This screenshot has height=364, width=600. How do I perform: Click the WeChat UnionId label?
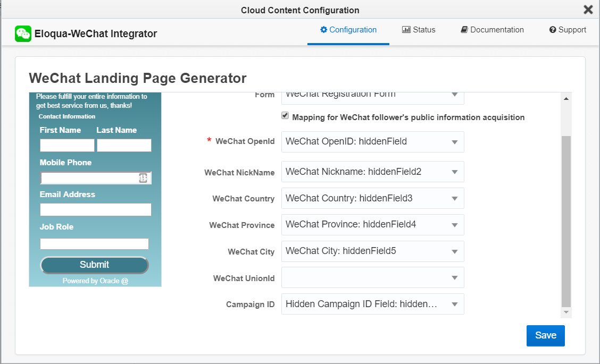coord(244,278)
